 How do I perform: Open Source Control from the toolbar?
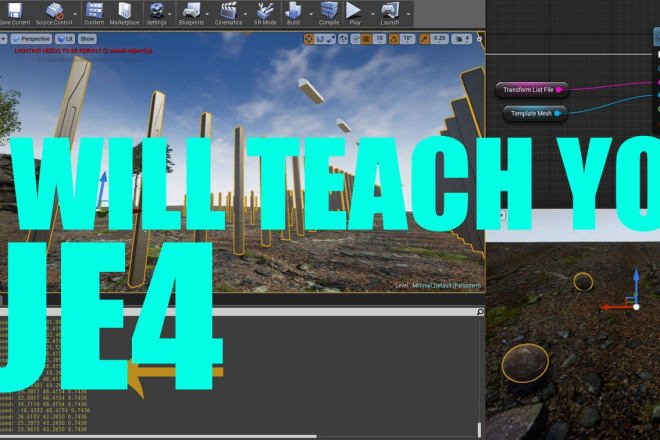click(x=54, y=11)
